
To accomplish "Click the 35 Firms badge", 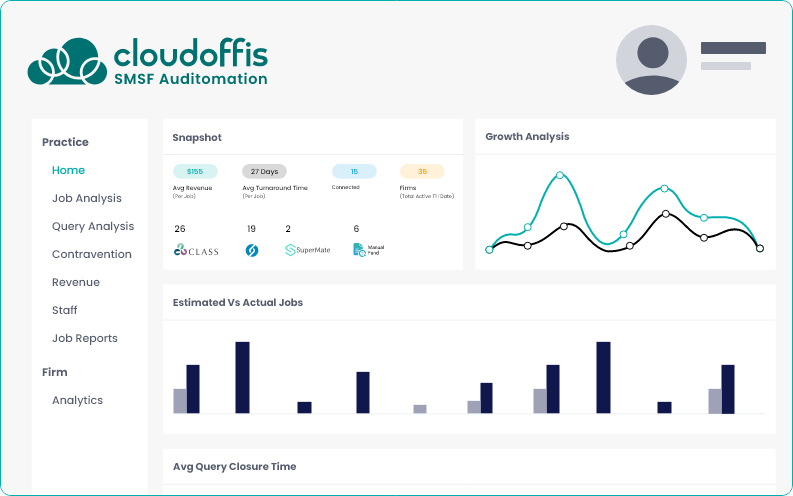I will [422, 171].
